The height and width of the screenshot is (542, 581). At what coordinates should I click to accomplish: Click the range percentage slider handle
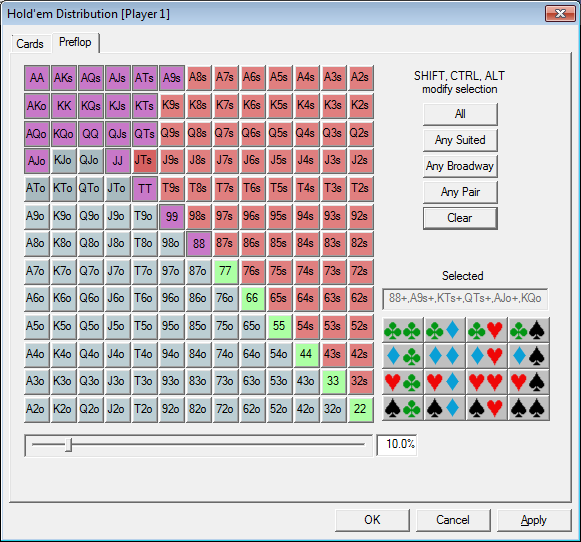point(69,444)
